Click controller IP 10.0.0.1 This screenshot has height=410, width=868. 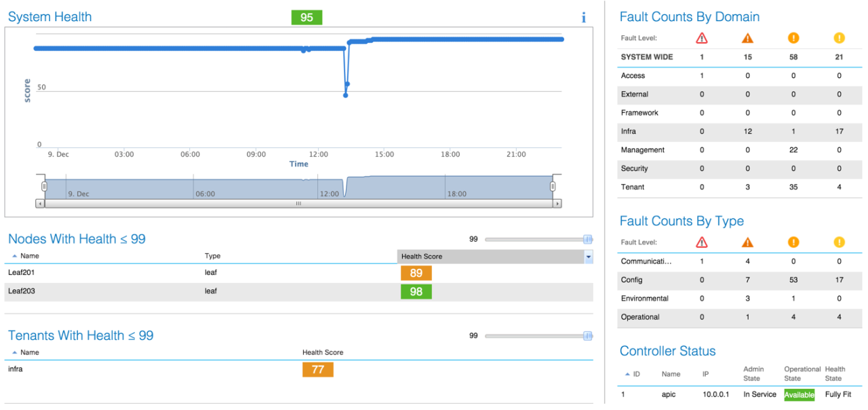point(716,394)
